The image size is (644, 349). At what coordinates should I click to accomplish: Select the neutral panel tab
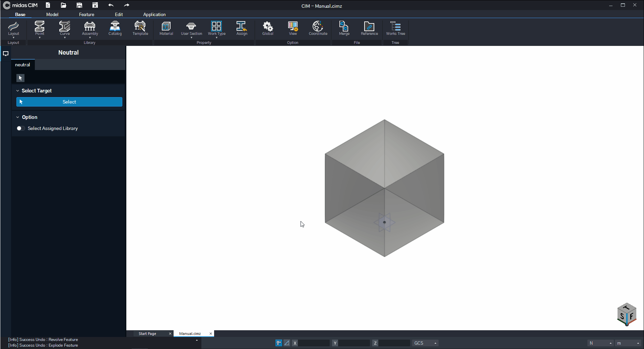(x=22, y=65)
